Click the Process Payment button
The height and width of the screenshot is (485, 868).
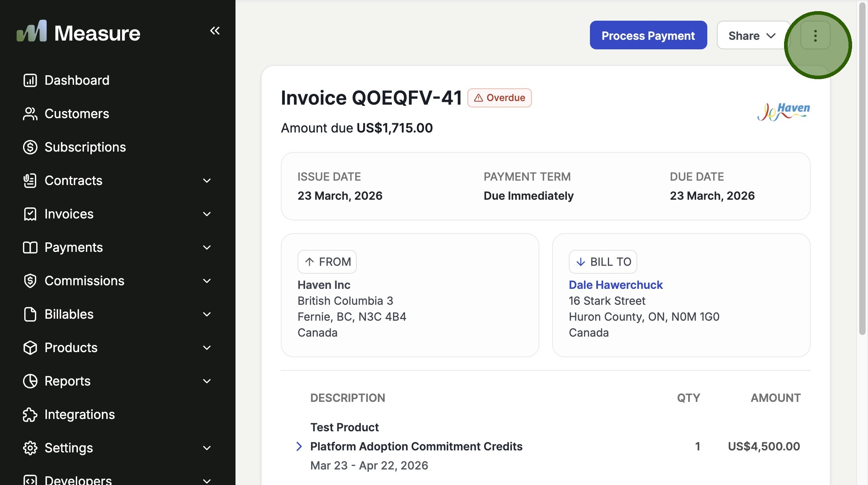pos(648,35)
